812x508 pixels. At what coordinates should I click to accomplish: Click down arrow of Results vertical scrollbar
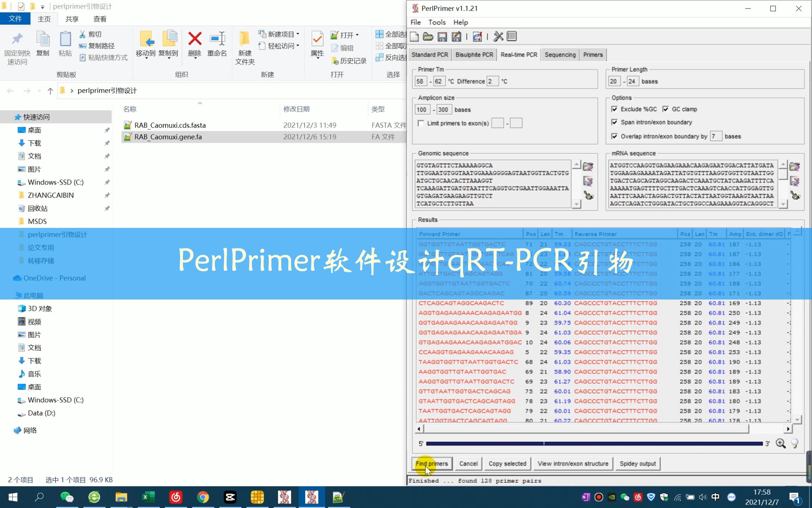(x=797, y=419)
